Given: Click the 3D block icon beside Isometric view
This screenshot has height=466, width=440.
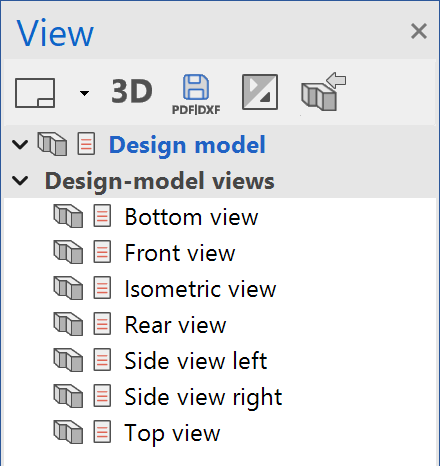Looking at the screenshot, I should (68, 288).
